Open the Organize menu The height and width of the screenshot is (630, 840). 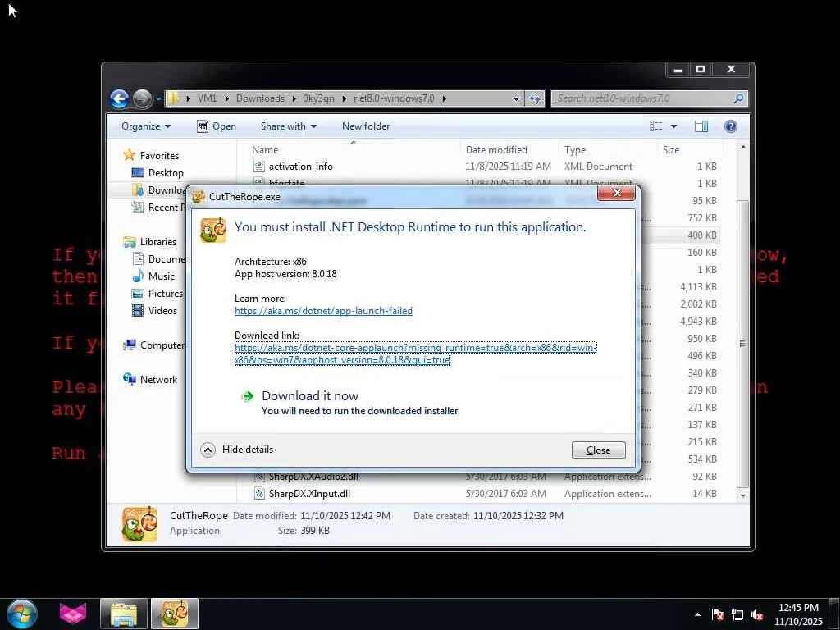[x=146, y=126]
